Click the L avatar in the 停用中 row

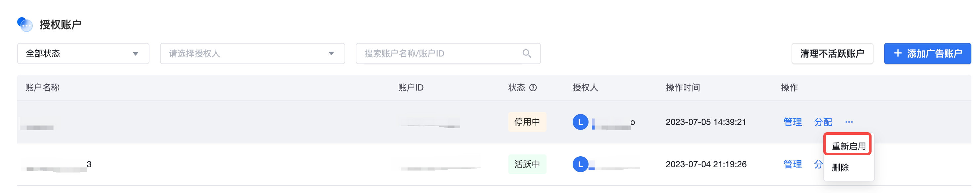tap(580, 122)
